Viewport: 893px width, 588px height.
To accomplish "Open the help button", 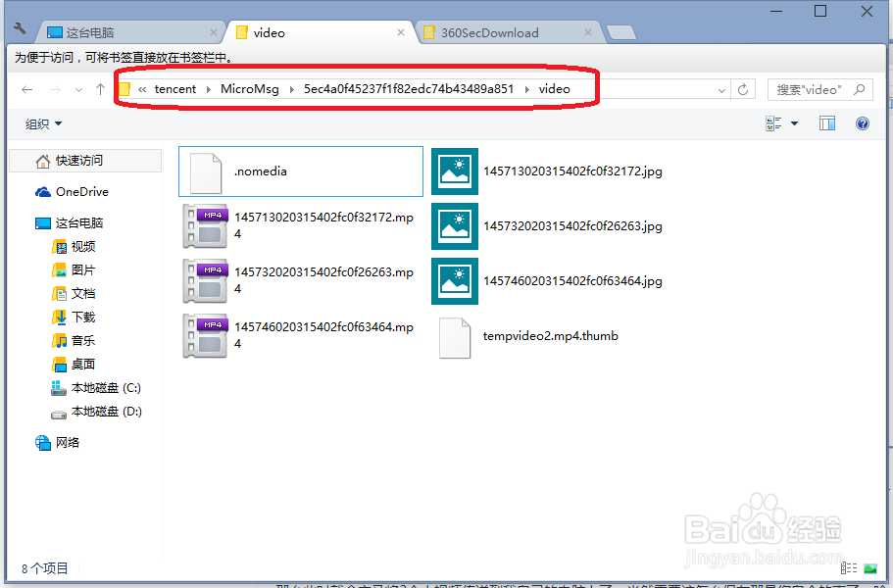I will (x=863, y=122).
